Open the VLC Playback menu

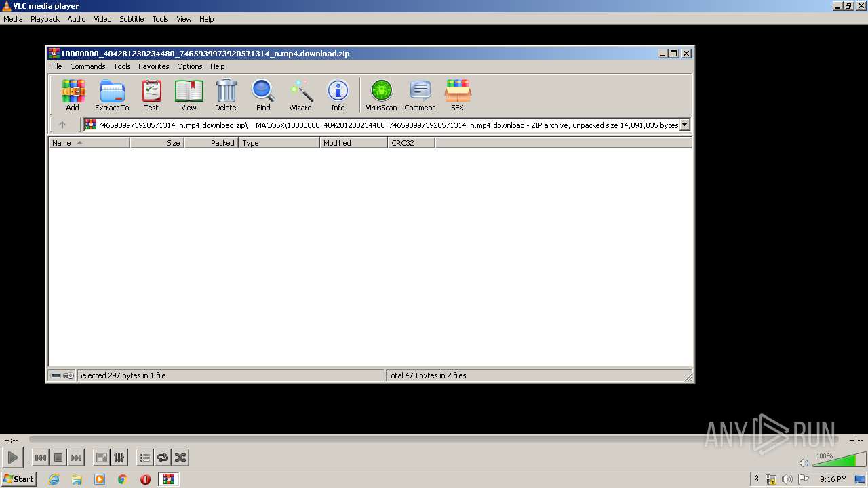pyautogui.click(x=45, y=19)
